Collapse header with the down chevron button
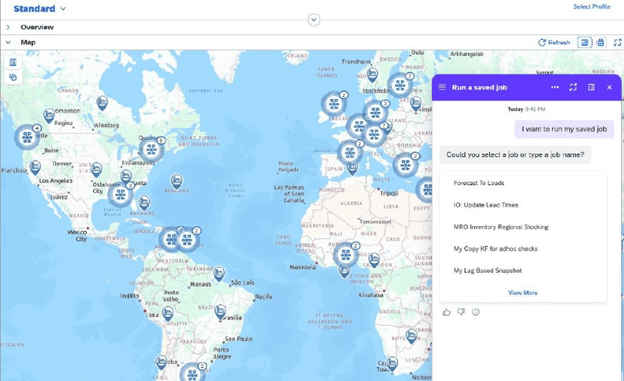Image resolution: width=624 pixels, height=381 pixels. [x=314, y=20]
